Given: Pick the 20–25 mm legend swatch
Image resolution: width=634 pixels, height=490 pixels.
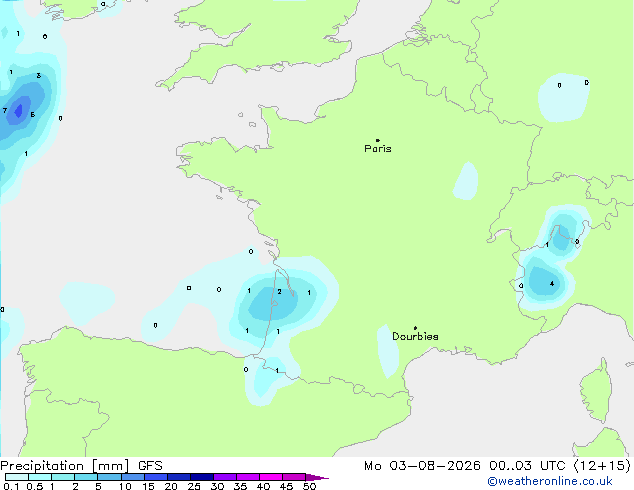Looking at the screenshot, I should pyautogui.click(x=179, y=477).
